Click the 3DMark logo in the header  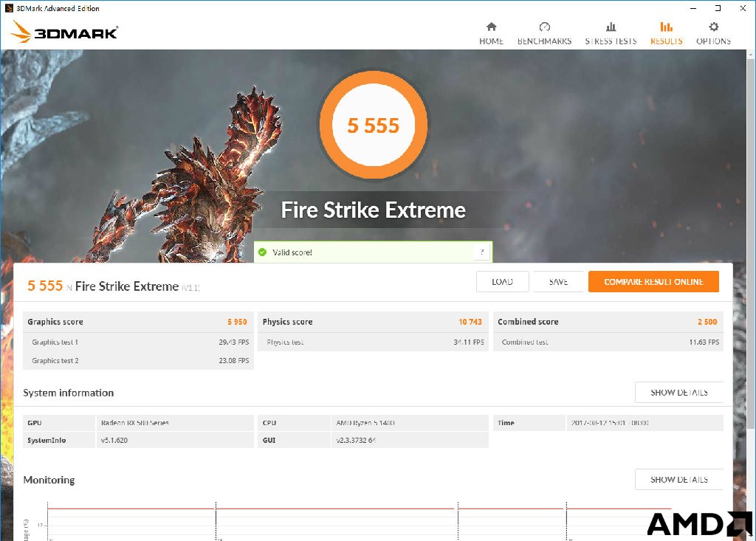(x=65, y=32)
